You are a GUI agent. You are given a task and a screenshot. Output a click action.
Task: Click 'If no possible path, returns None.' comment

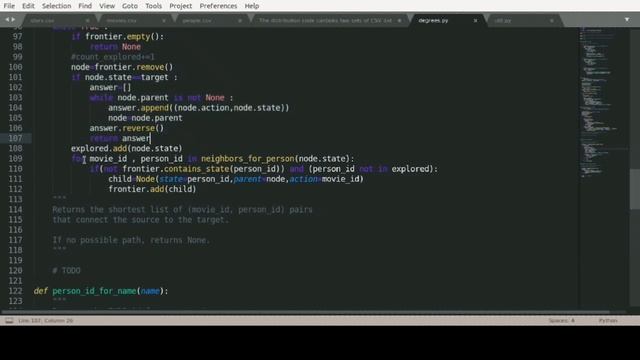point(131,240)
